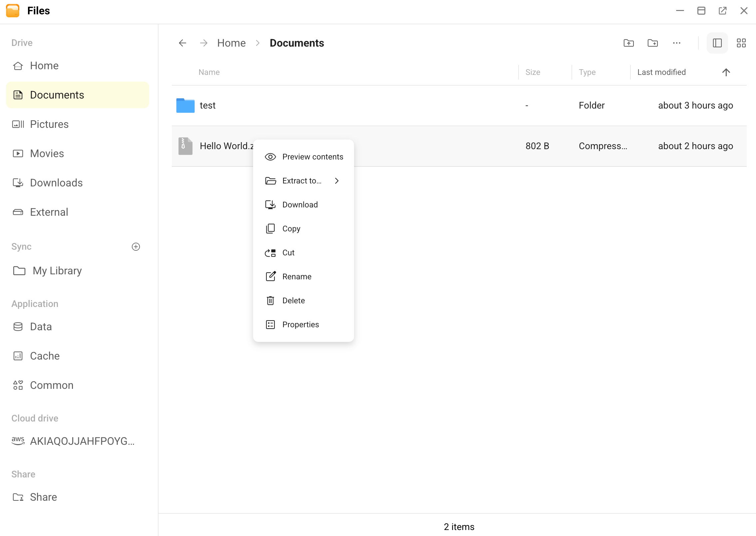Click the blue test folder icon
The image size is (756, 536).
click(186, 106)
